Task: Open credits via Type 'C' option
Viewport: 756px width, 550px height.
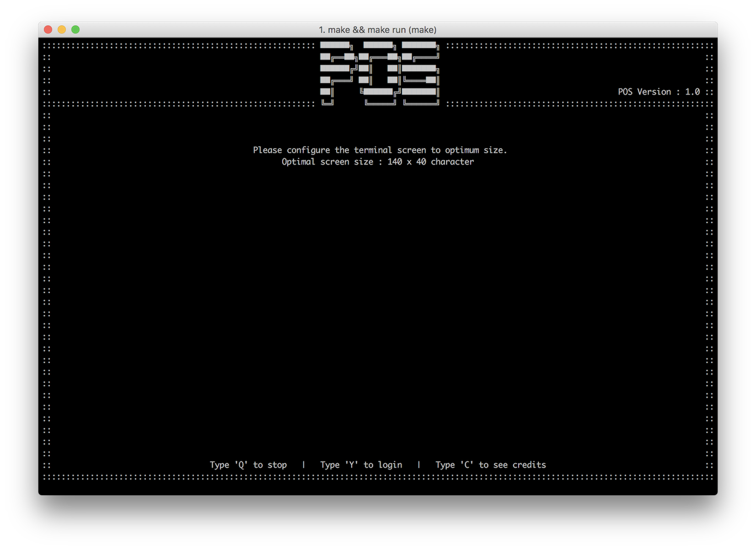Action: click(491, 465)
